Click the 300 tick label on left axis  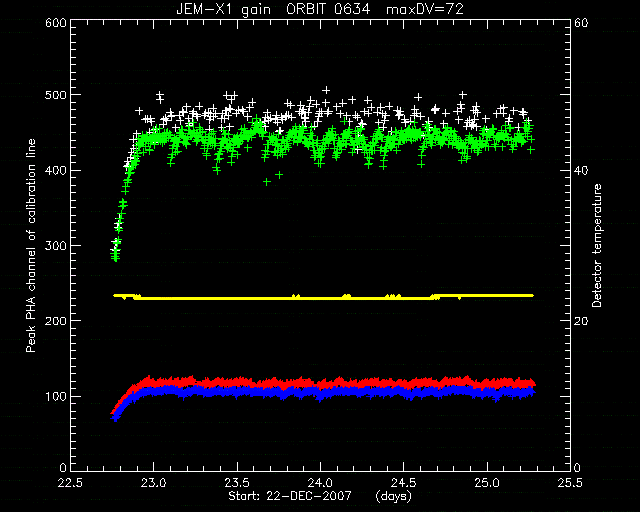coord(56,246)
